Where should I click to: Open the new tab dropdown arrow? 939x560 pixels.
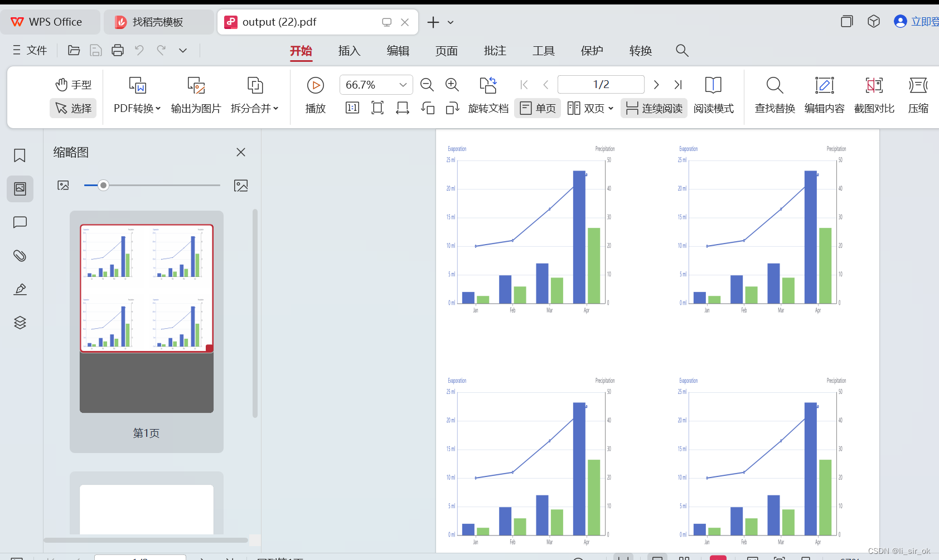tap(451, 22)
